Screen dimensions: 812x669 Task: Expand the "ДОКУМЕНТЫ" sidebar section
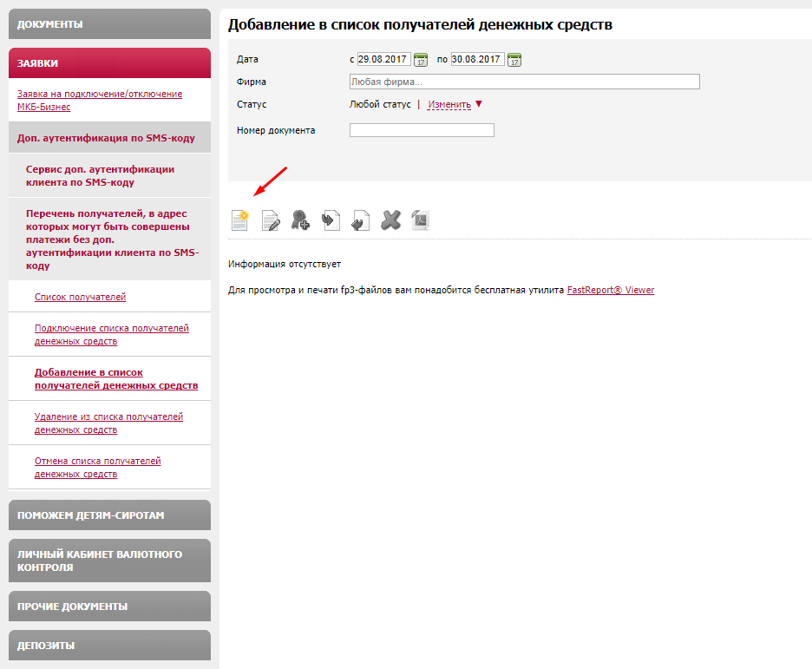tap(109, 24)
